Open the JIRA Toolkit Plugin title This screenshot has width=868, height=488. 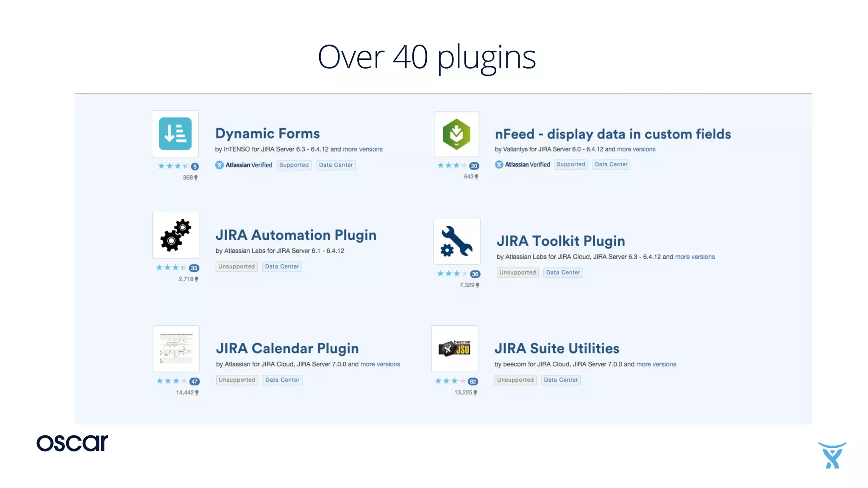pos(561,241)
